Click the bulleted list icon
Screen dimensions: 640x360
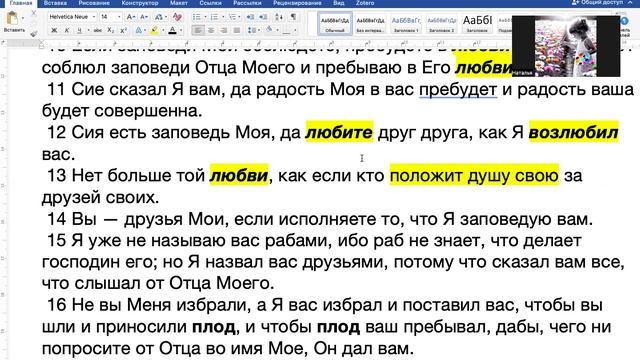[x=196, y=17]
